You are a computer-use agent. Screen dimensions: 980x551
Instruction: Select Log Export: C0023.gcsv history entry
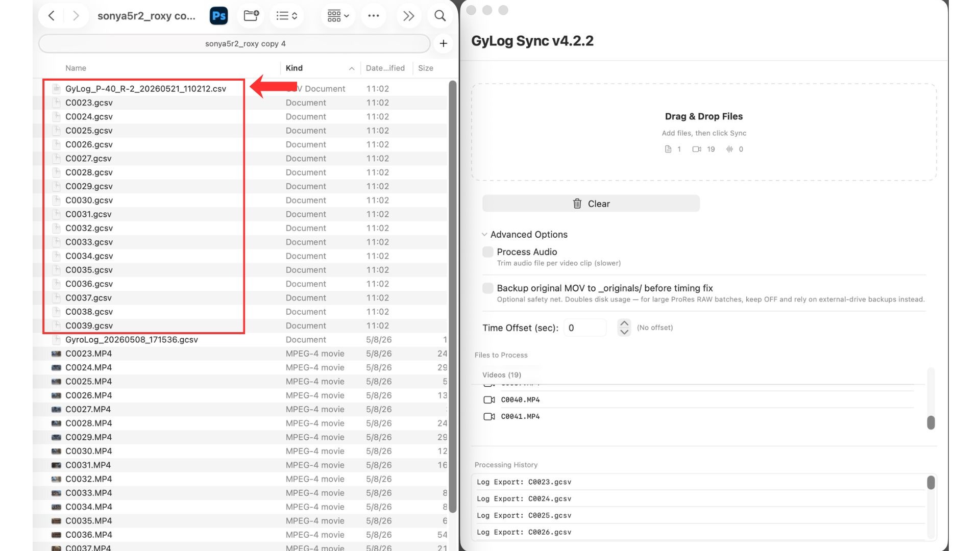click(x=700, y=482)
